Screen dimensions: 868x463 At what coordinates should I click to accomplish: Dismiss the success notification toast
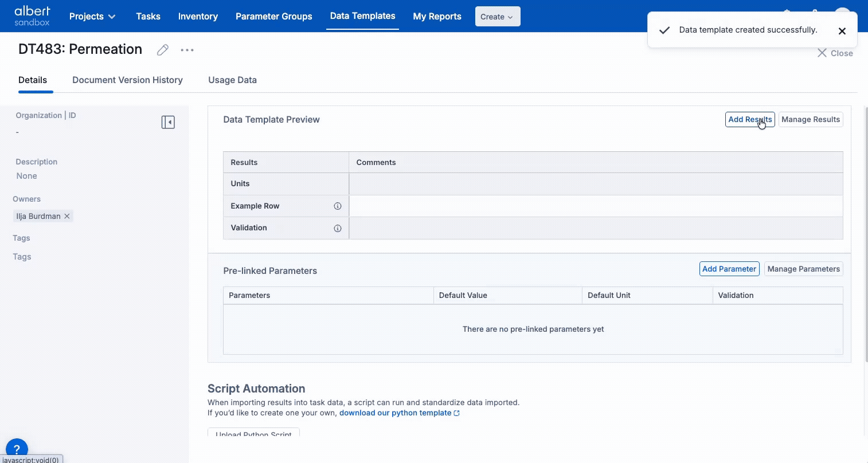click(x=842, y=31)
